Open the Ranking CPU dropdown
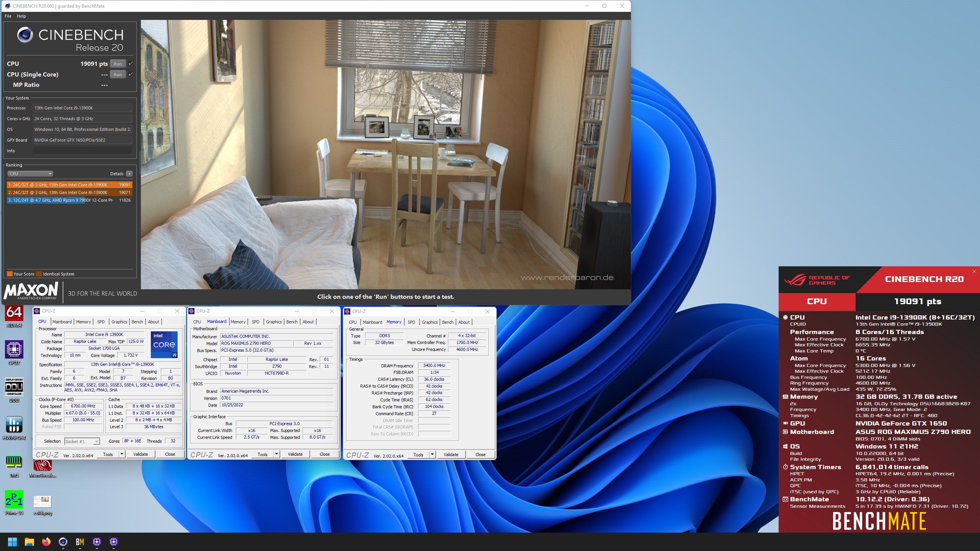The image size is (980, 551). pyautogui.click(x=30, y=174)
